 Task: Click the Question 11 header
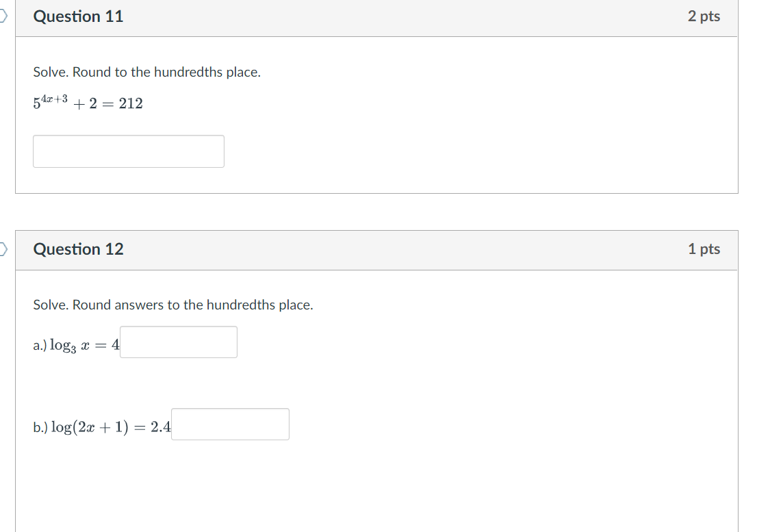(78, 16)
